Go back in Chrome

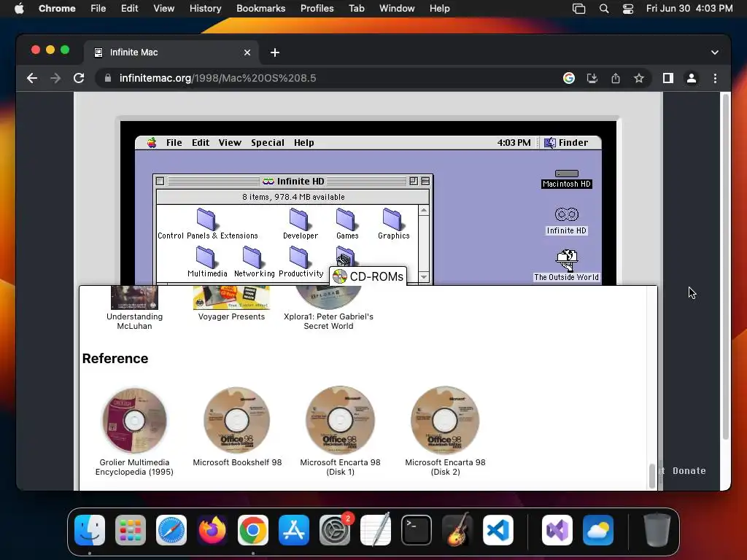[32, 78]
